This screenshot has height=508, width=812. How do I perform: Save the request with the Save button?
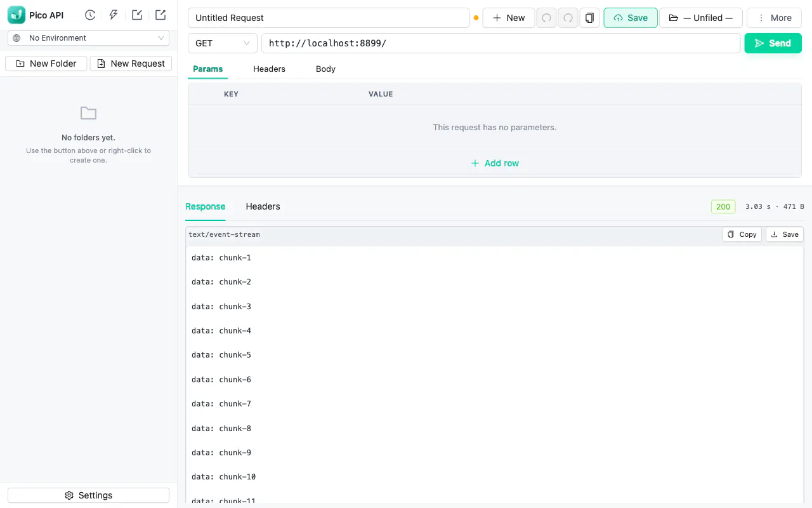click(631, 18)
